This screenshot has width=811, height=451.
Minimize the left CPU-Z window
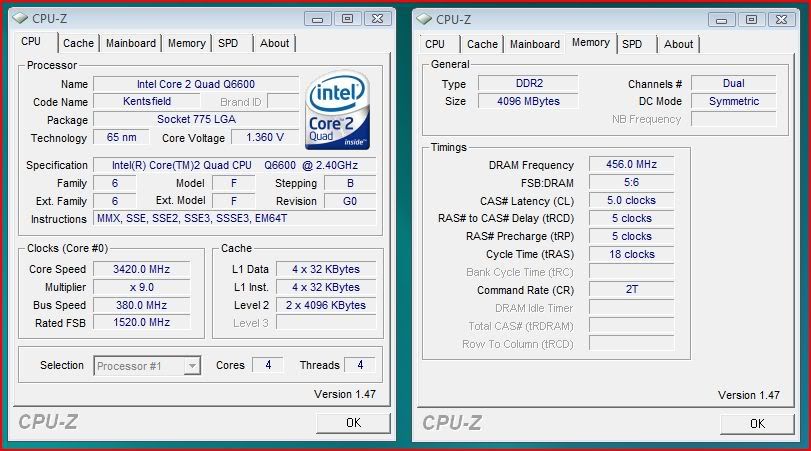pyautogui.click(x=318, y=19)
